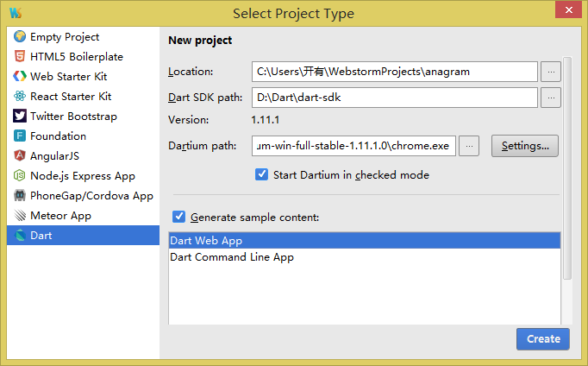Close the Select Project Type dialog
This screenshot has width=588, height=366.
568,9
